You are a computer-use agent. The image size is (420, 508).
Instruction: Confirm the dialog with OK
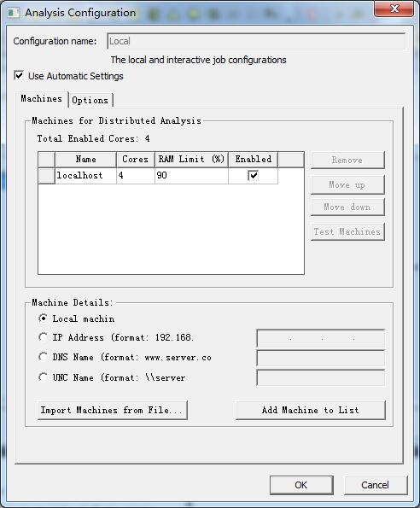click(x=301, y=485)
